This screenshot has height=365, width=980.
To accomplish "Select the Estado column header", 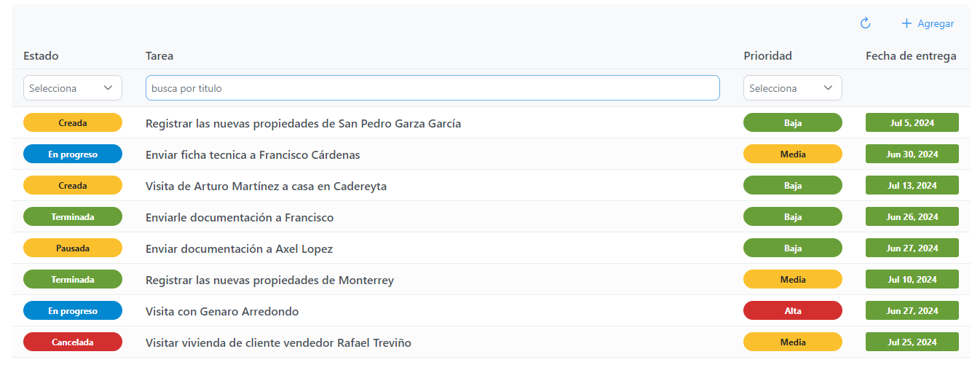I will [41, 56].
